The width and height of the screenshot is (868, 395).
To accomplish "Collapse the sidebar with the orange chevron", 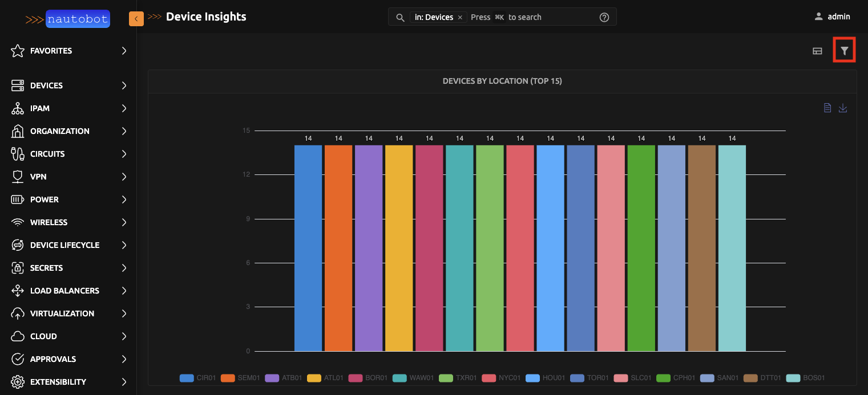I will pyautogui.click(x=136, y=19).
